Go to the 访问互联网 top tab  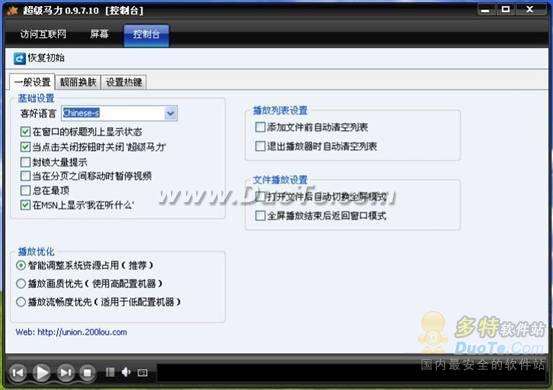tap(43, 34)
